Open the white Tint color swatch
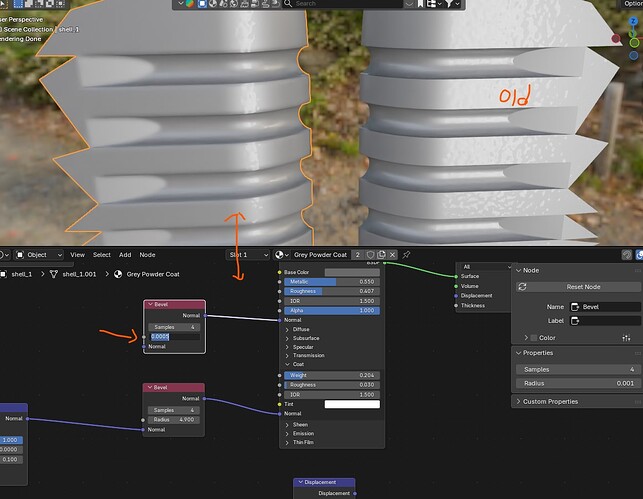 point(352,404)
